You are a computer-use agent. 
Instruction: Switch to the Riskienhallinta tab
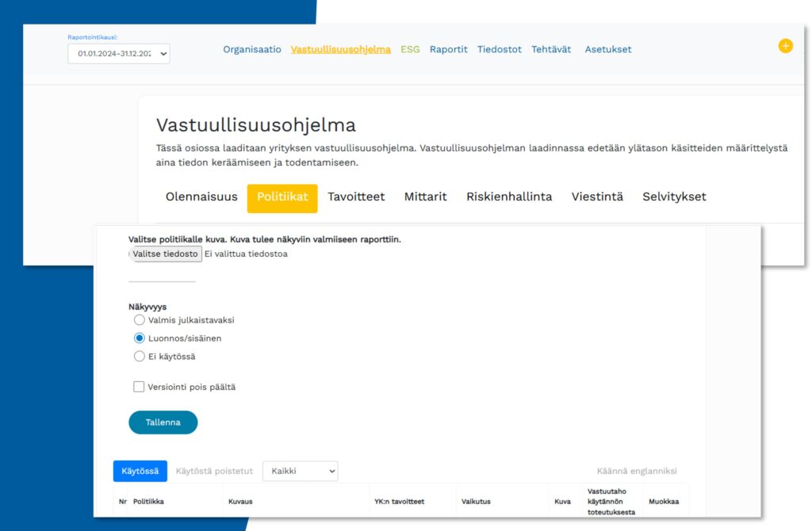(x=509, y=197)
